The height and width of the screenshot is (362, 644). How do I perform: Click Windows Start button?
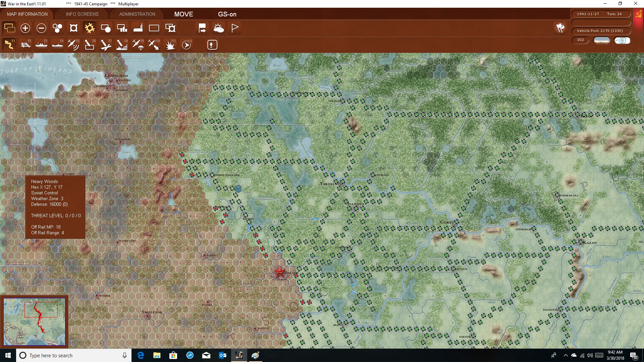(x=8, y=355)
